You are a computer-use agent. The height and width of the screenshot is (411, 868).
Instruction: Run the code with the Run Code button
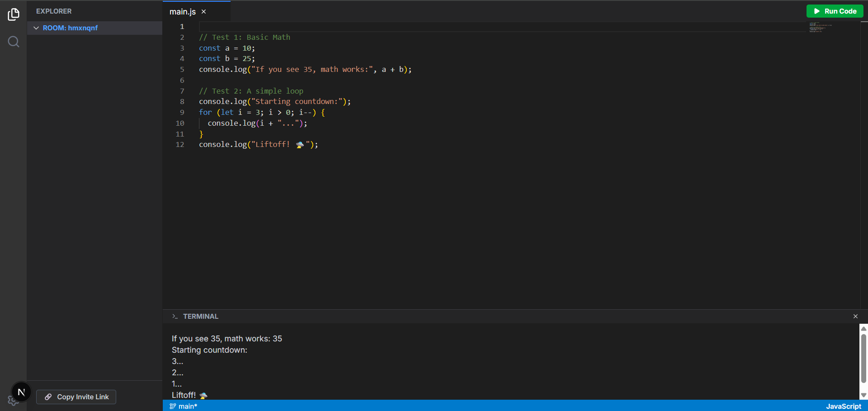tap(835, 11)
